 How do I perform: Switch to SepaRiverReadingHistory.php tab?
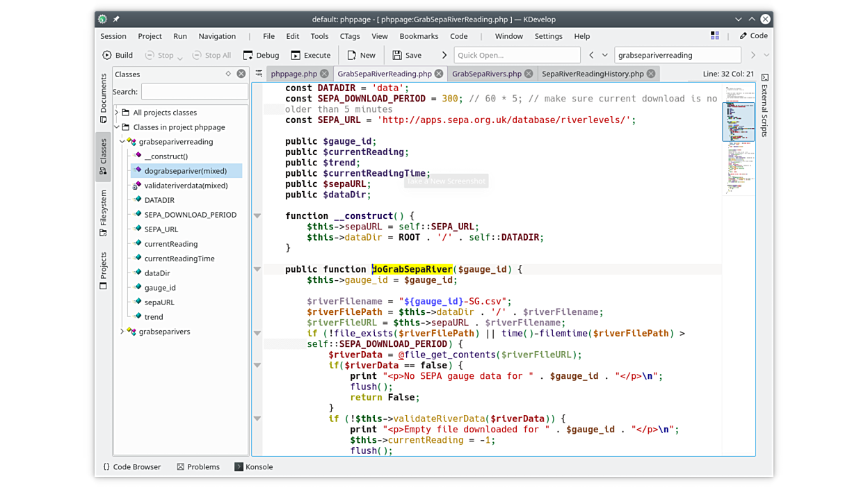[x=593, y=74]
